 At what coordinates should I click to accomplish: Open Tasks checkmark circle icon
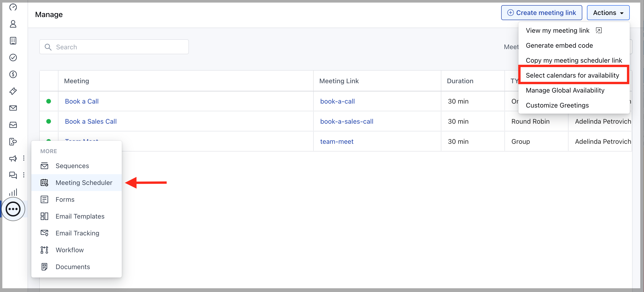tap(13, 58)
